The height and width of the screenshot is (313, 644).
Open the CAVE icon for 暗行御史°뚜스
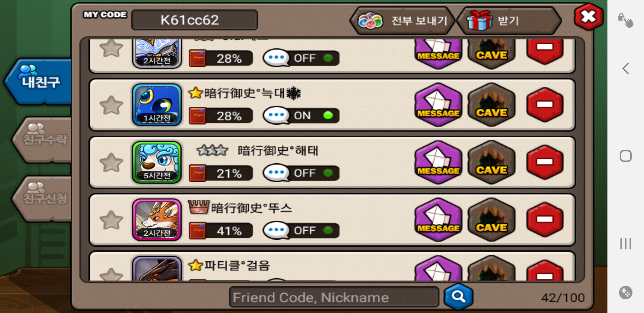coord(491,220)
